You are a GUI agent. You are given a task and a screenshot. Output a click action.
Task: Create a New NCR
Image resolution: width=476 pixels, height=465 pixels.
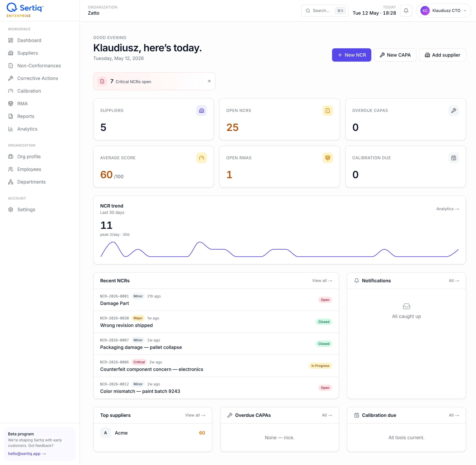351,55
